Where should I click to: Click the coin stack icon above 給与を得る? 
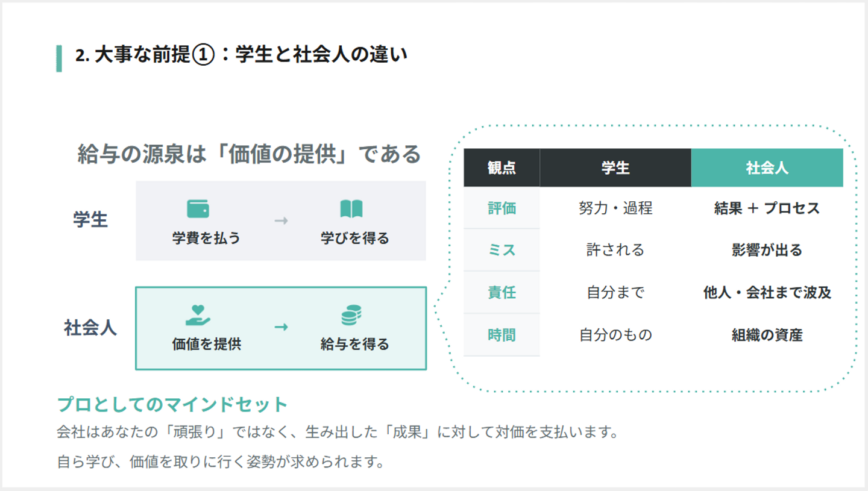click(351, 315)
